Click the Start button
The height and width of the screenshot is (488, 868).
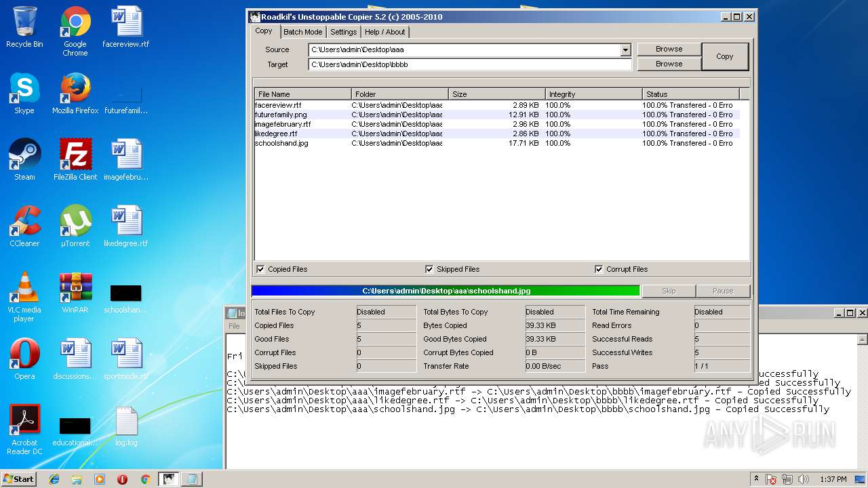(x=19, y=479)
